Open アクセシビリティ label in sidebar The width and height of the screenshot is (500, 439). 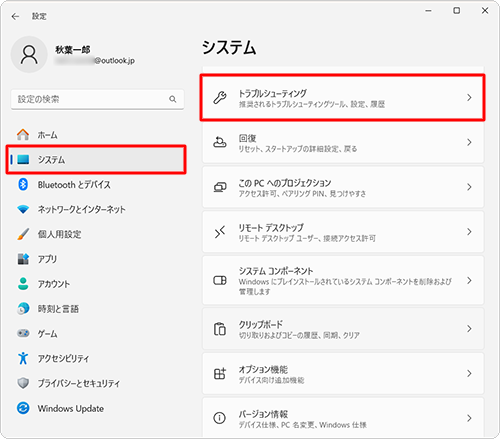tap(63, 358)
